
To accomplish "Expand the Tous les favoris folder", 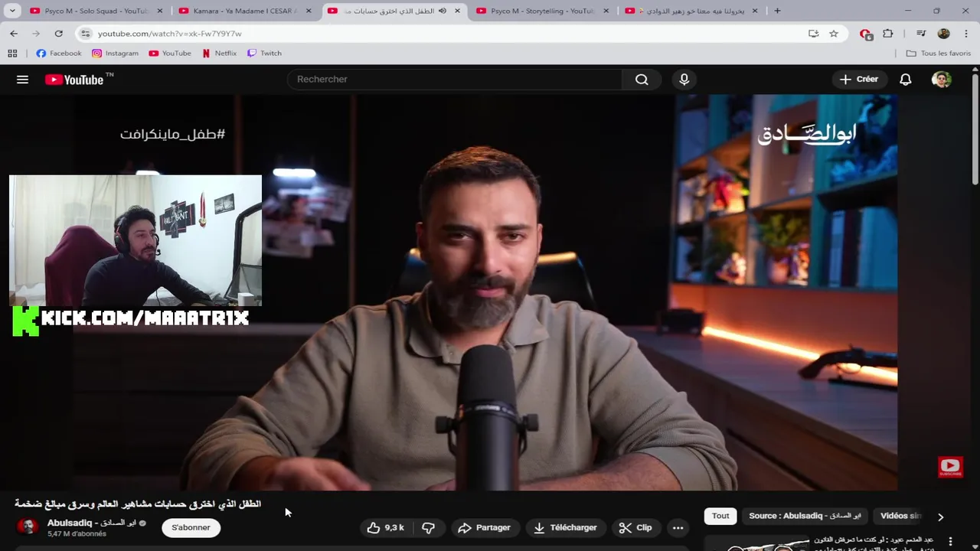I will (x=938, y=54).
